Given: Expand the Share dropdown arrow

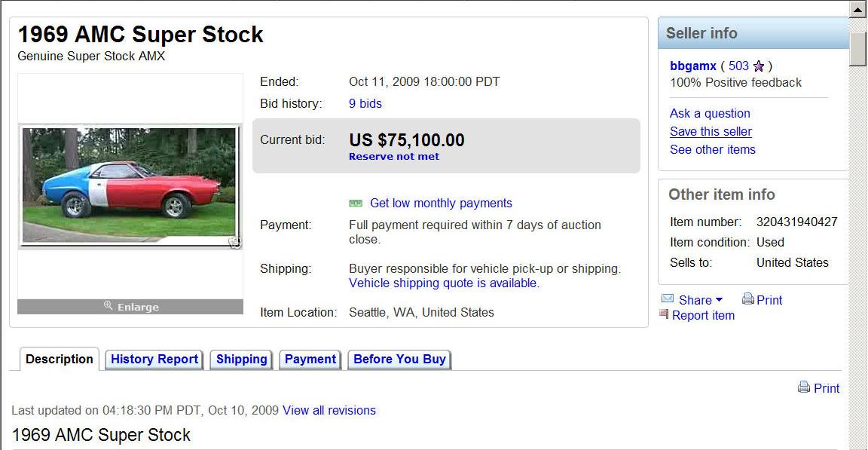Looking at the screenshot, I should (x=719, y=299).
